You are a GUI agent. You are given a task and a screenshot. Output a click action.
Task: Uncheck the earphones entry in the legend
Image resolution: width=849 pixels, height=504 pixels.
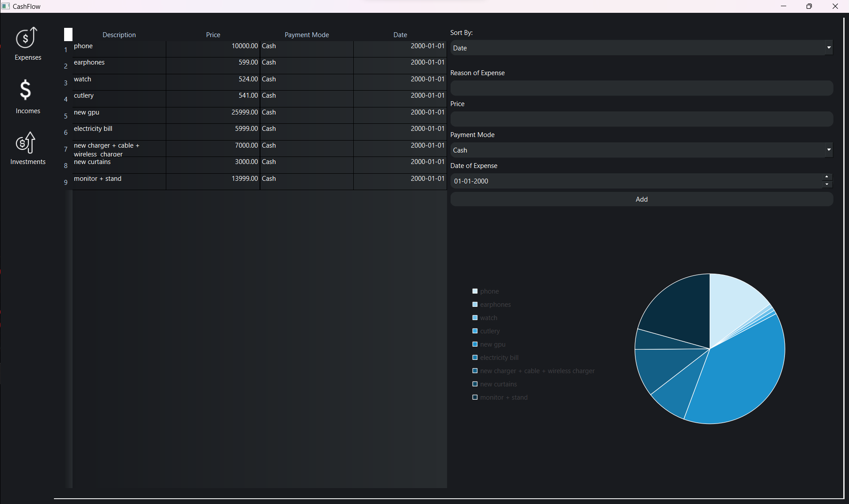coord(475,304)
